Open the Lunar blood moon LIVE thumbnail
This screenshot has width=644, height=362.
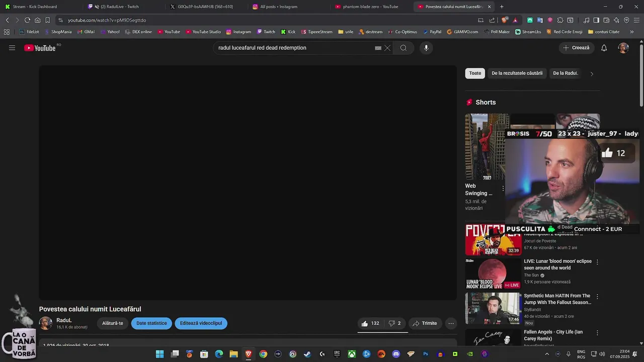(493, 274)
